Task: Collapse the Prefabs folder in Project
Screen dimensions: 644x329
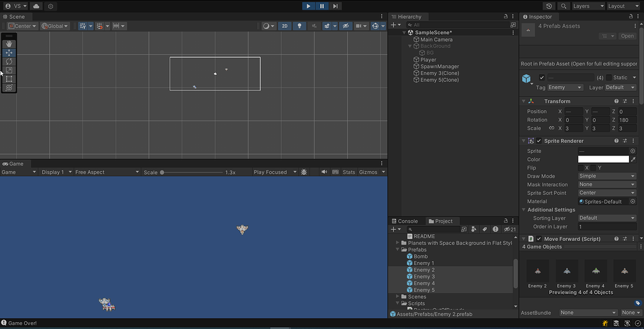Action: pos(397,250)
